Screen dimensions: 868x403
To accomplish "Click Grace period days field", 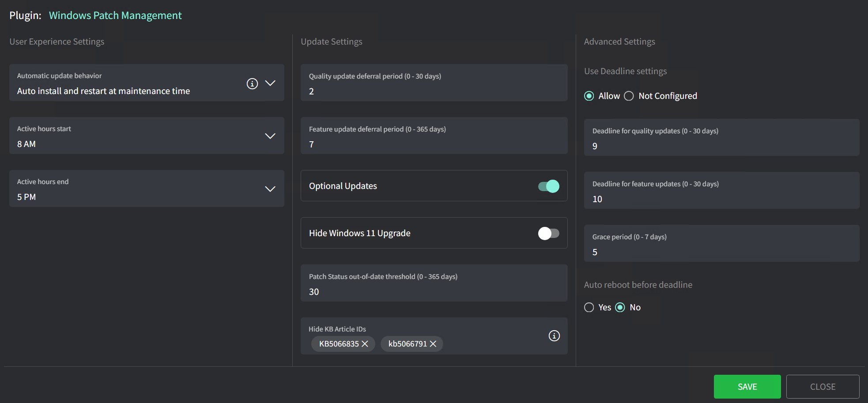I will coord(721,252).
